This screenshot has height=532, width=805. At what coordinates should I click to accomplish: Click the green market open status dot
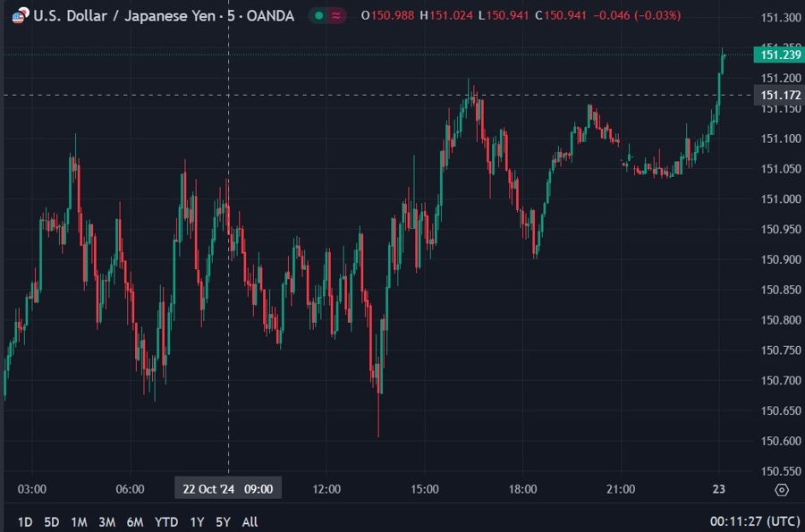[x=318, y=15]
